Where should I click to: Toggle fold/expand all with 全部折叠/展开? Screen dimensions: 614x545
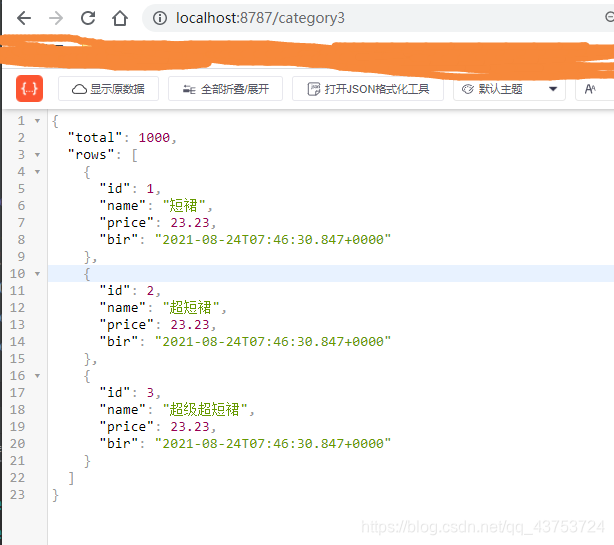[x=226, y=89]
